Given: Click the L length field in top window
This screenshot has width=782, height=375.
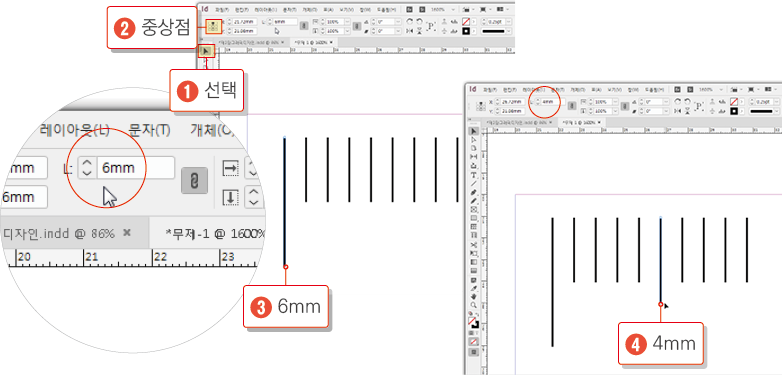Looking at the screenshot, I should tap(285, 22).
